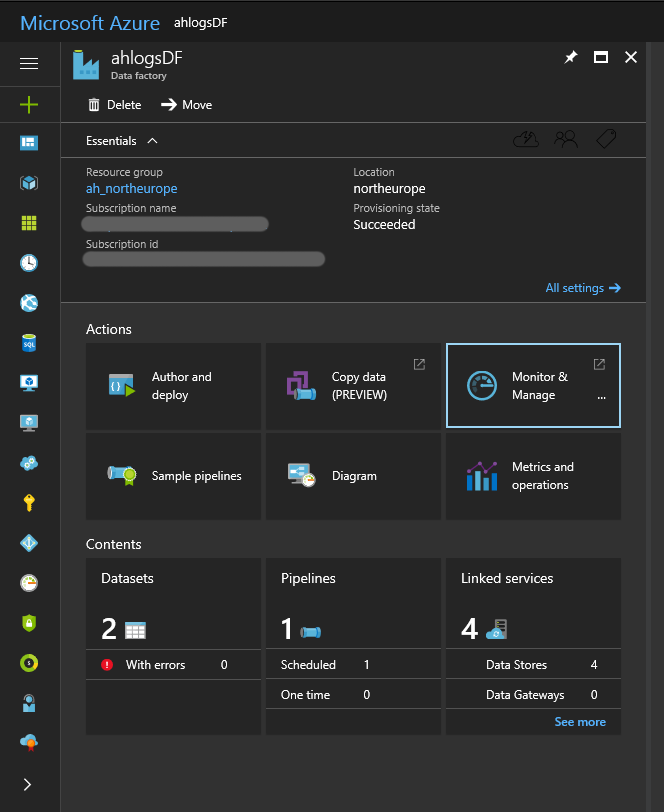664x812 pixels.
Task: Open App Services globe icon in sidebar
Action: [29, 302]
